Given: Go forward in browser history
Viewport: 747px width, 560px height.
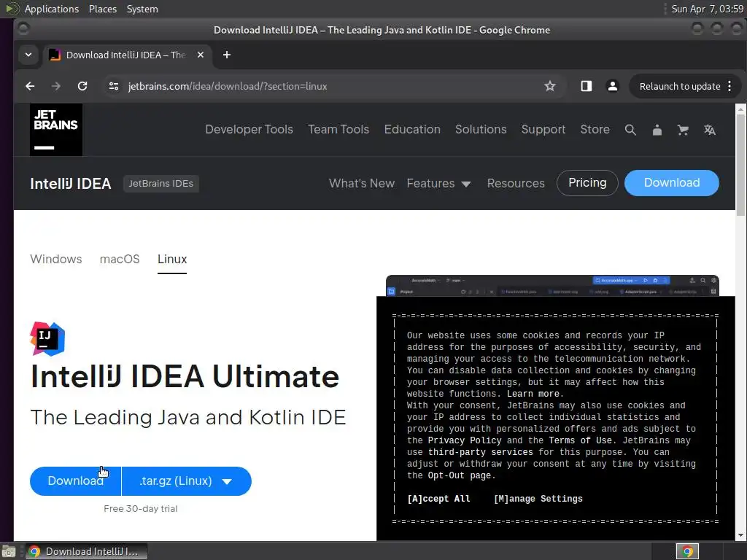Looking at the screenshot, I should coord(55,86).
